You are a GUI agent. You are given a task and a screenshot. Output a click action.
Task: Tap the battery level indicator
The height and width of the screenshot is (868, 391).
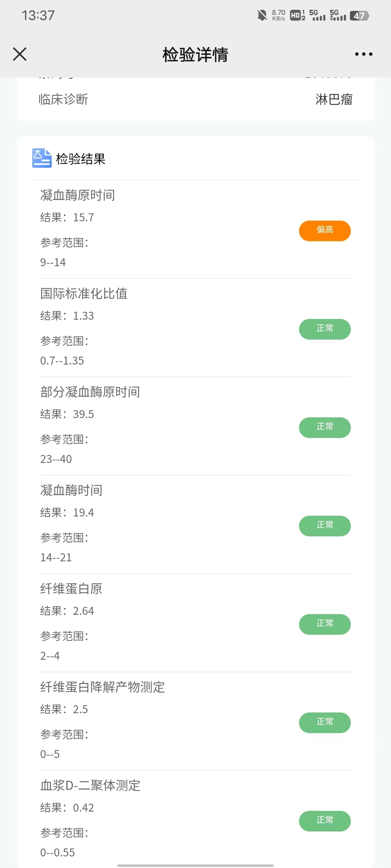359,16
